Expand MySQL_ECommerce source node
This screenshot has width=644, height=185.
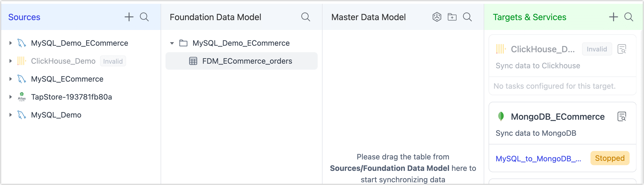10,79
